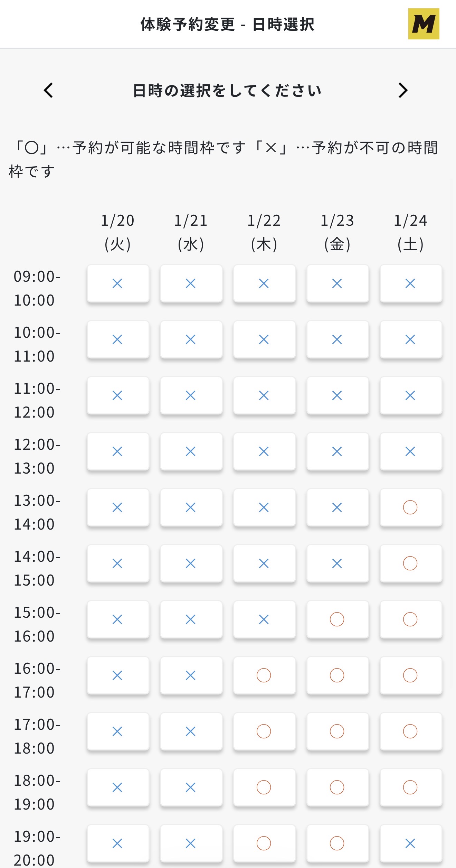Click the yellow M logo icon
The width and height of the screenshot is (456, 868).
[x=424, y=24]
